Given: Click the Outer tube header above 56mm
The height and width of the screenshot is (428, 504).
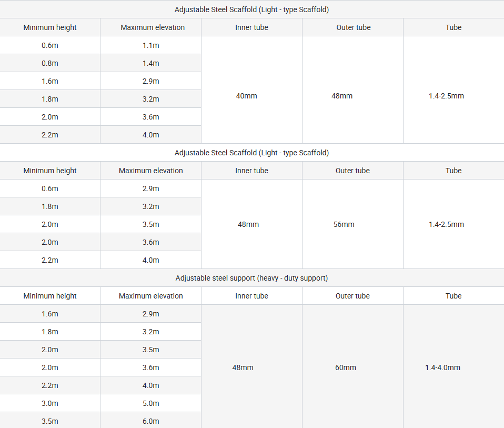Looking at the screenshot, I should click(352, 171).
